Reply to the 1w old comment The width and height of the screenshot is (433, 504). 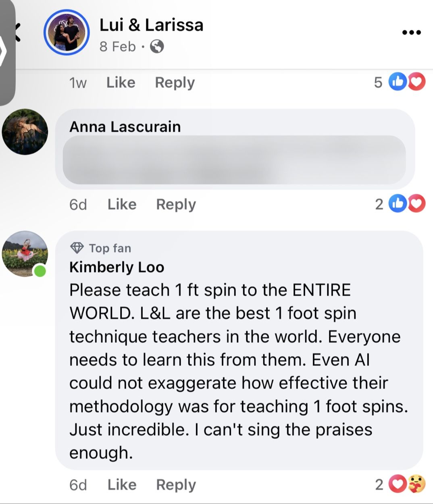[175, 83]
